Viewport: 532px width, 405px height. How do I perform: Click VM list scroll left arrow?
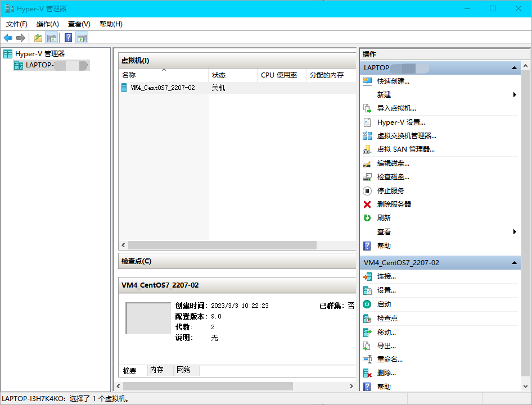point(123,245)
